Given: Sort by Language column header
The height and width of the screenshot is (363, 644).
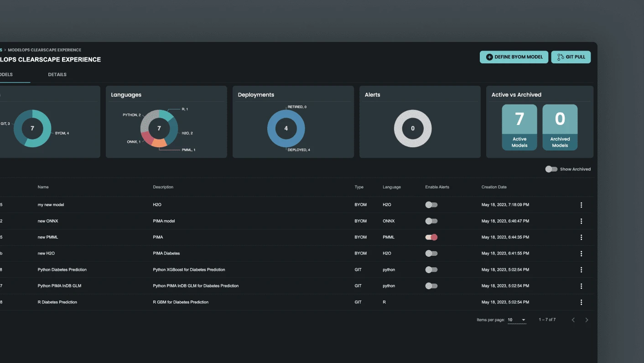Looking at the screenshot, I should [392, 187].
